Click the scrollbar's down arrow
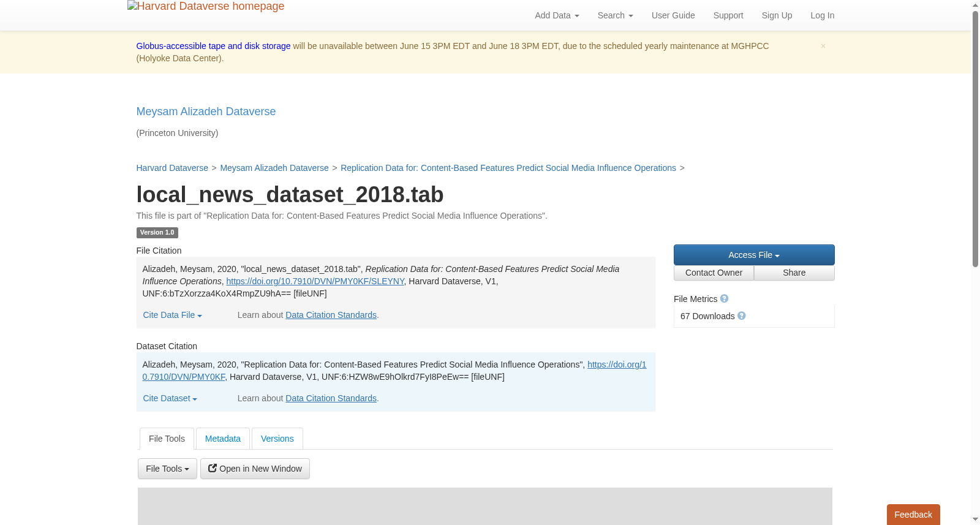The width and height of the screenshot is (980, 525). click(x=975, y=519)
